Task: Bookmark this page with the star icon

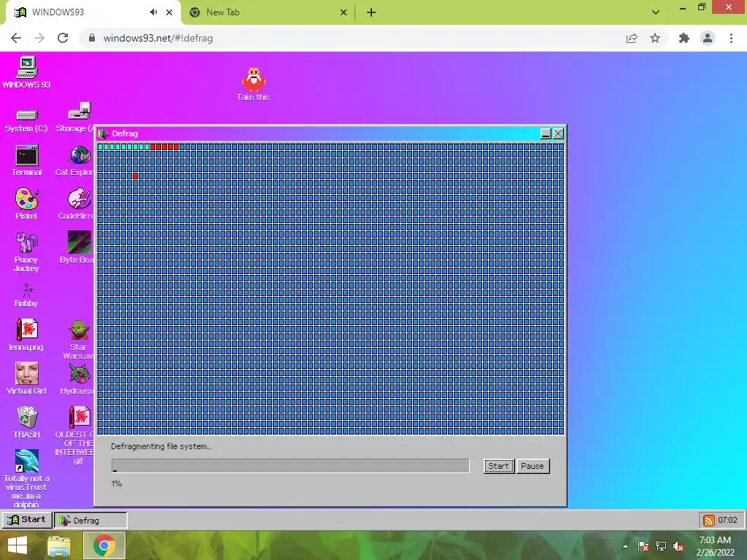Action: click(x=655, y=38)
